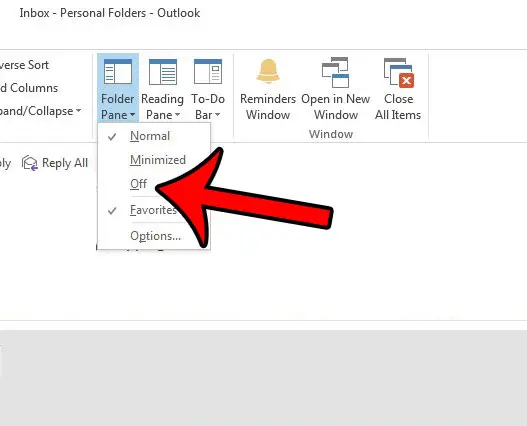This screenshot has width=527, height=426.
Task: Open the Reminders Window bell icon
Action: 268,71
